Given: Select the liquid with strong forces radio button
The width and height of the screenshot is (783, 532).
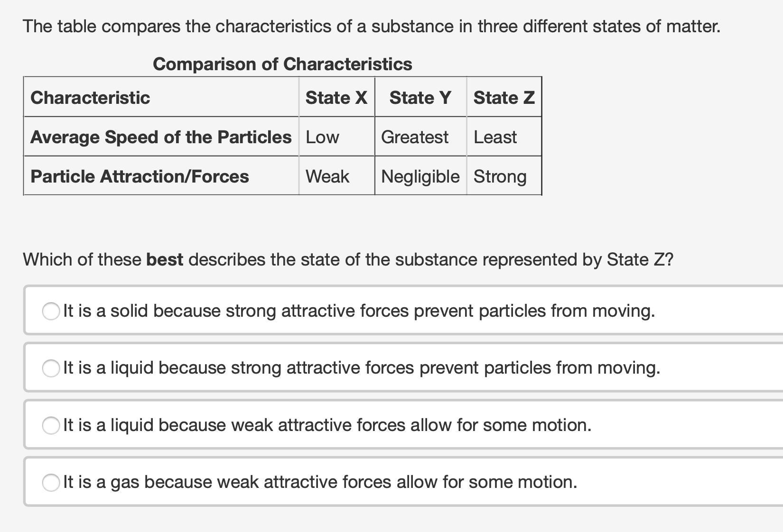Looking at the screenshot, I should coord(51,368).
